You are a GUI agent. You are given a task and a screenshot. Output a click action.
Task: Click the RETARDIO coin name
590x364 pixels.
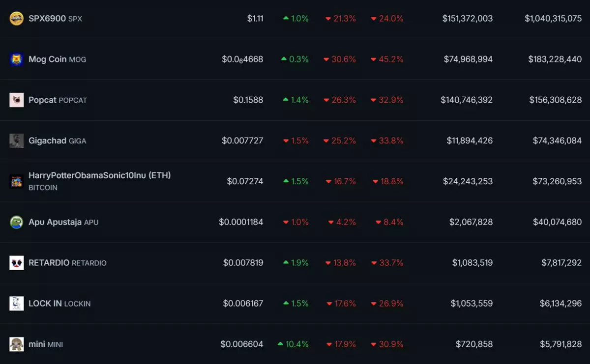click(x=49, y=263)
